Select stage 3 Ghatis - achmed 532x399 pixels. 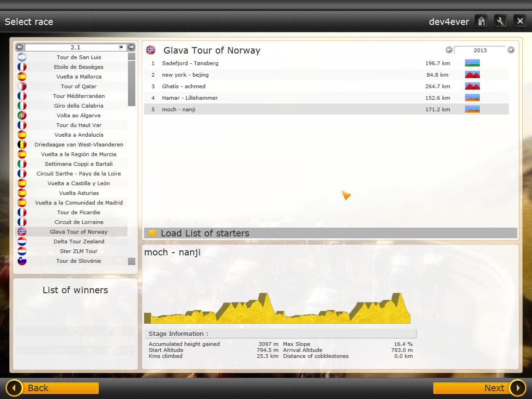(x=183, y=86)
